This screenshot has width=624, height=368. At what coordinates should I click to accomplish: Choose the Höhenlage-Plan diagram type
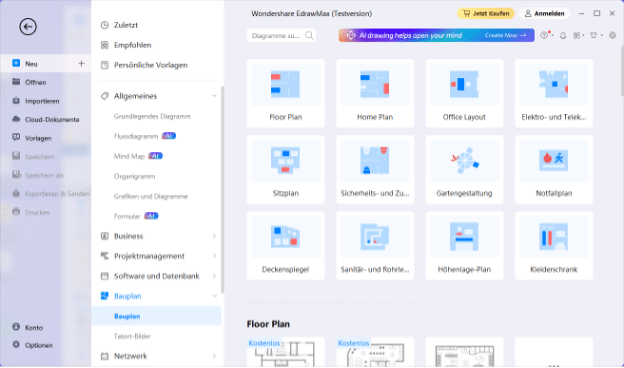point(464,245)
